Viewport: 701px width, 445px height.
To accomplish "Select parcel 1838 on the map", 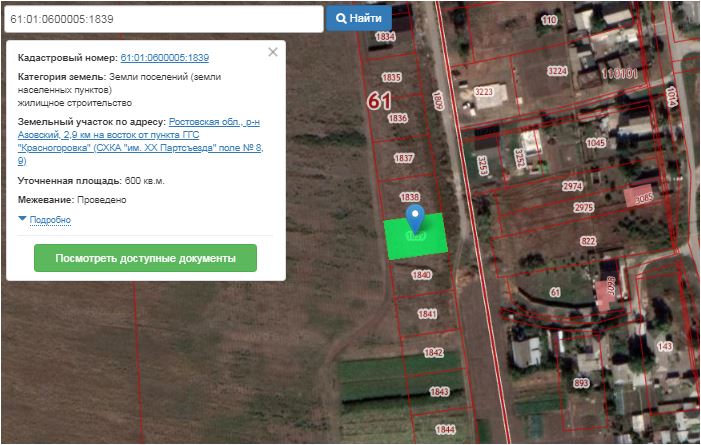I will click(x=410, y=197).
